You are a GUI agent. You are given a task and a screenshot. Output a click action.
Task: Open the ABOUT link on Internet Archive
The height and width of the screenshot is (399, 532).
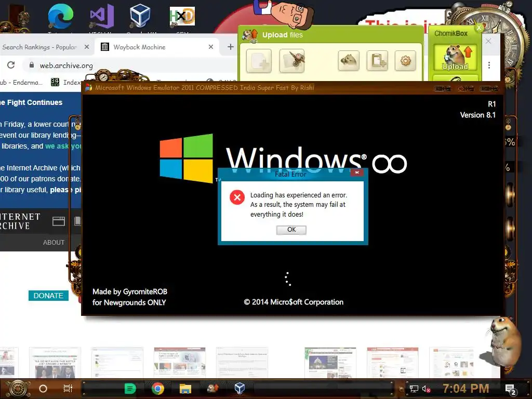[54, 243]
